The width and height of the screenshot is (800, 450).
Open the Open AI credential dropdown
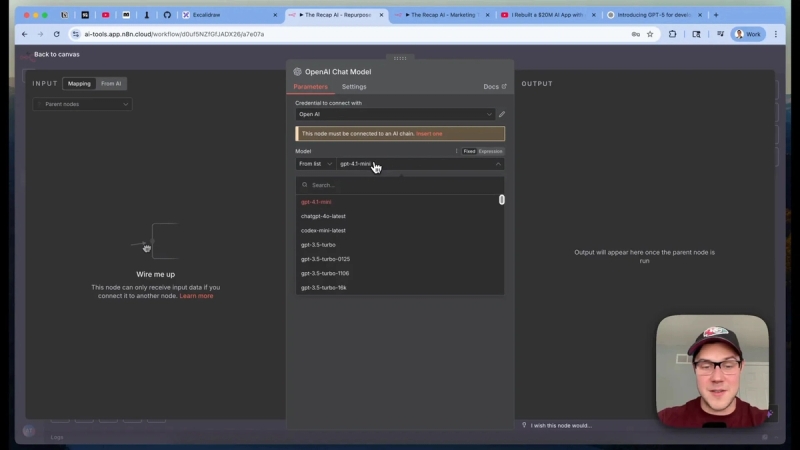pos(395,114)
